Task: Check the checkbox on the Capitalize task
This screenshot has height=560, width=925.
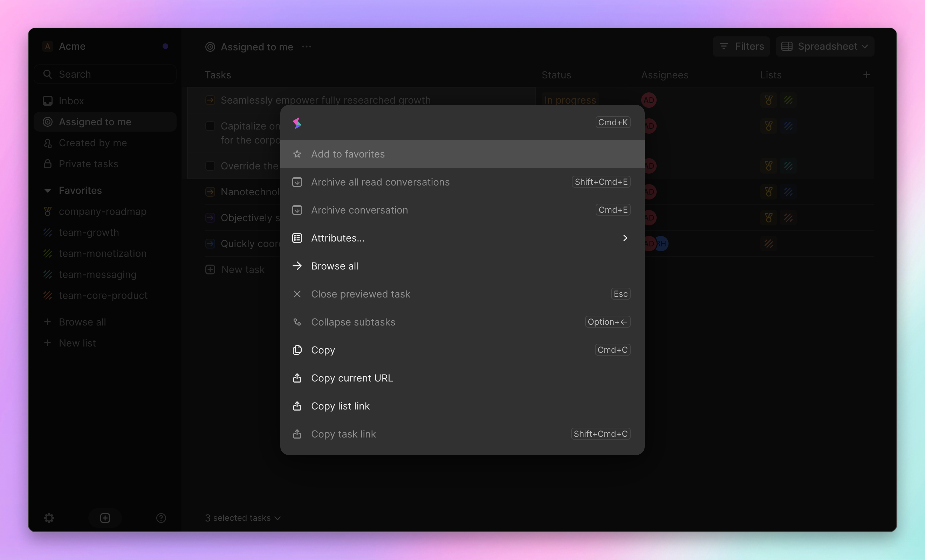Action: tap(210, 126)
